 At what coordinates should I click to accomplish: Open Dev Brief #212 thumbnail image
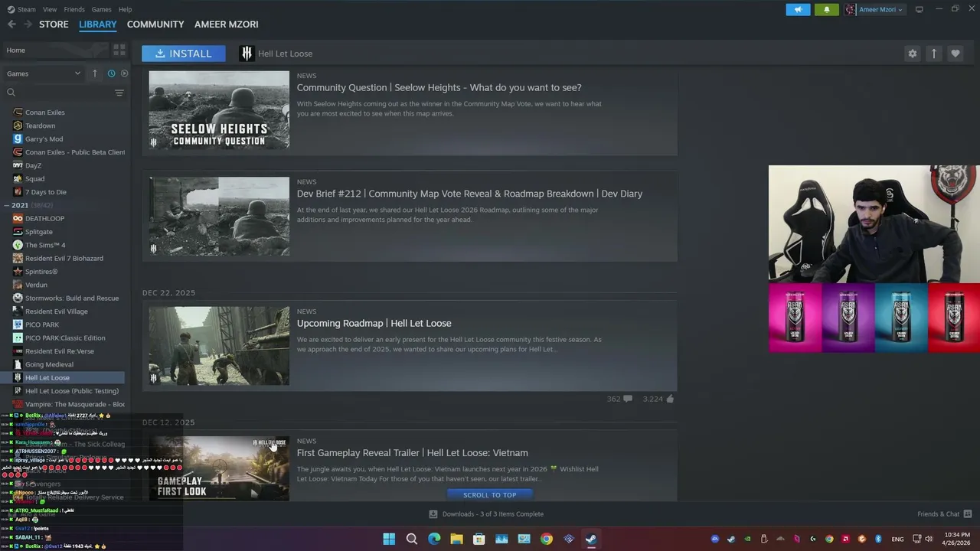[x=219, y=217]
